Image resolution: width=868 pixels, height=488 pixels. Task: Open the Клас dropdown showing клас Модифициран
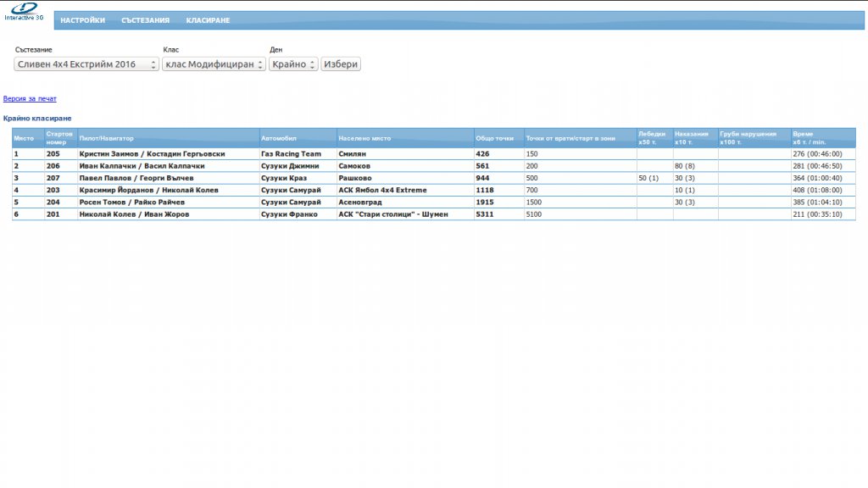click(x=214, y=64)
